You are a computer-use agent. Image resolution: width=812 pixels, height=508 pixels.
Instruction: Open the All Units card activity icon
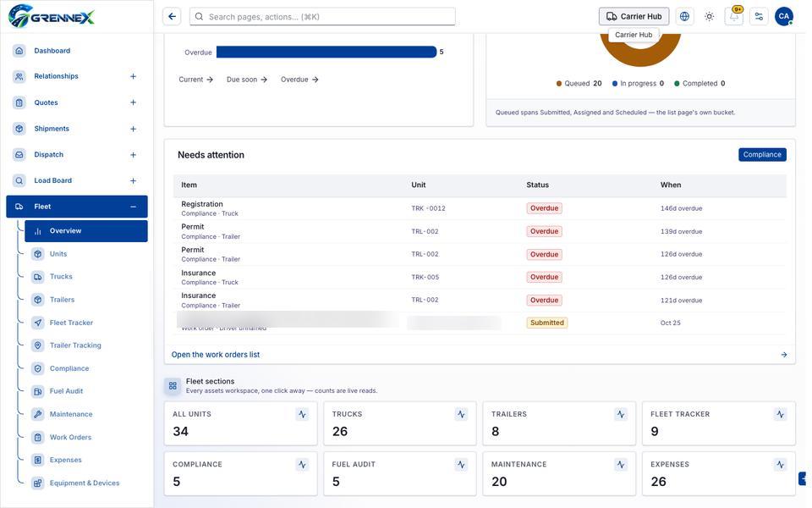point(303,414)
